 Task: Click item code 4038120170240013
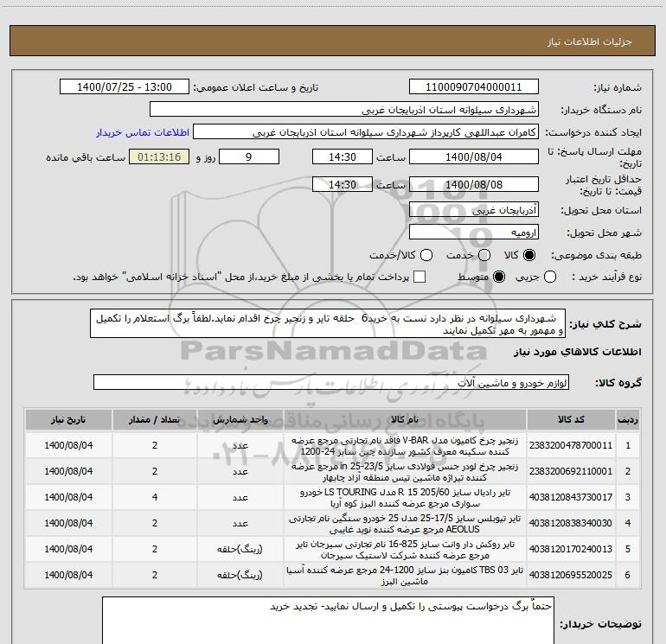click(571, 549)
